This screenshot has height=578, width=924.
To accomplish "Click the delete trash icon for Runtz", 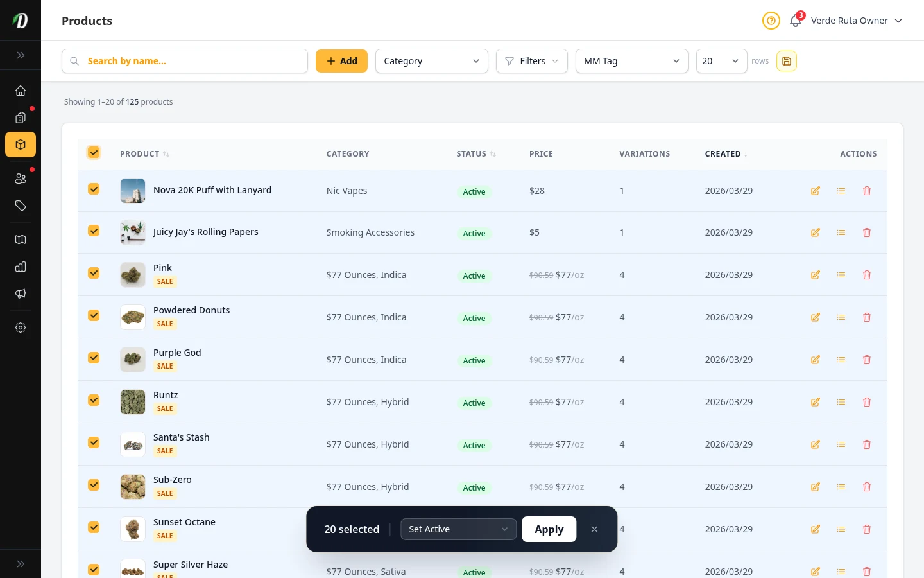I will [866, 402].
